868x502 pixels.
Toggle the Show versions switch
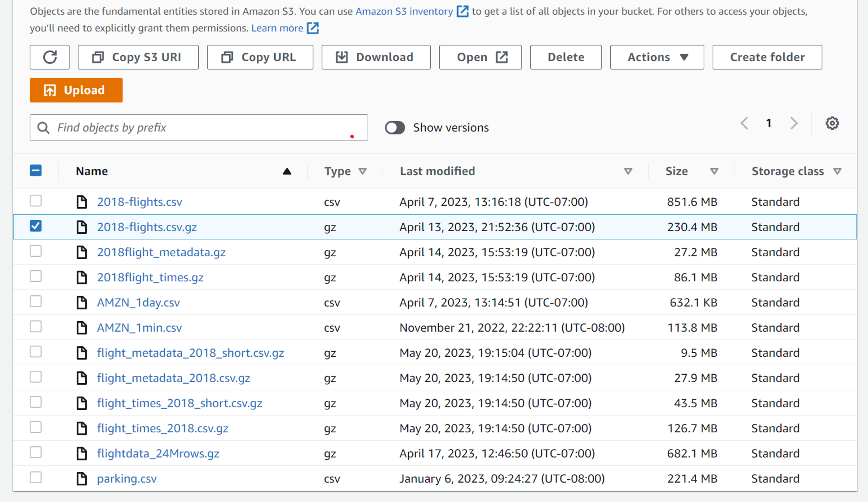click(395, 128)
